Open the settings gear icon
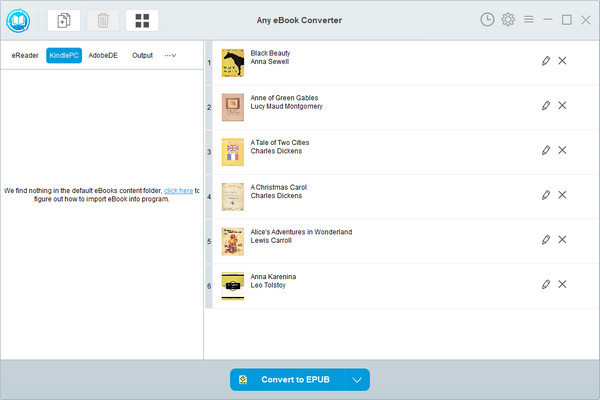 pos(507,19)
